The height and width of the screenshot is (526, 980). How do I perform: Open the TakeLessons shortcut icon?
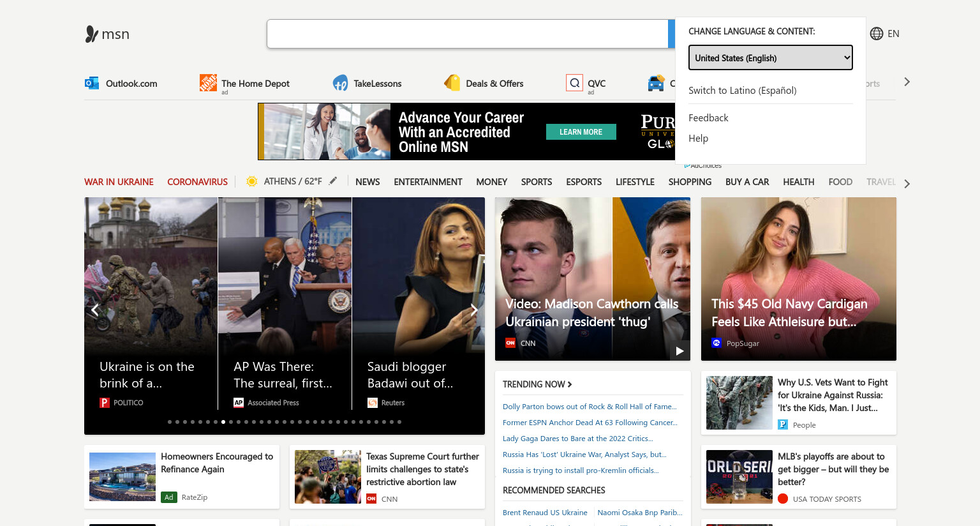340,83
